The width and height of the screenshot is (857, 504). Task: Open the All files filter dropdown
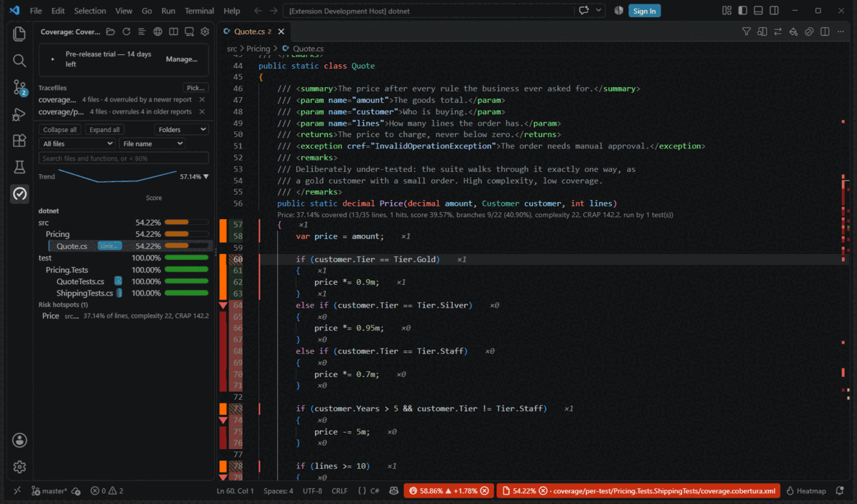[x=76, y=143]
